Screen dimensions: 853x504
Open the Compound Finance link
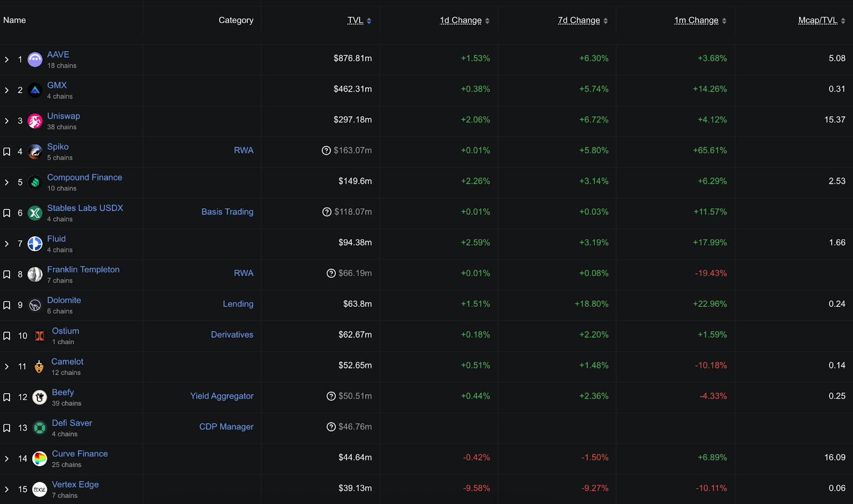[x=84, y=177]
